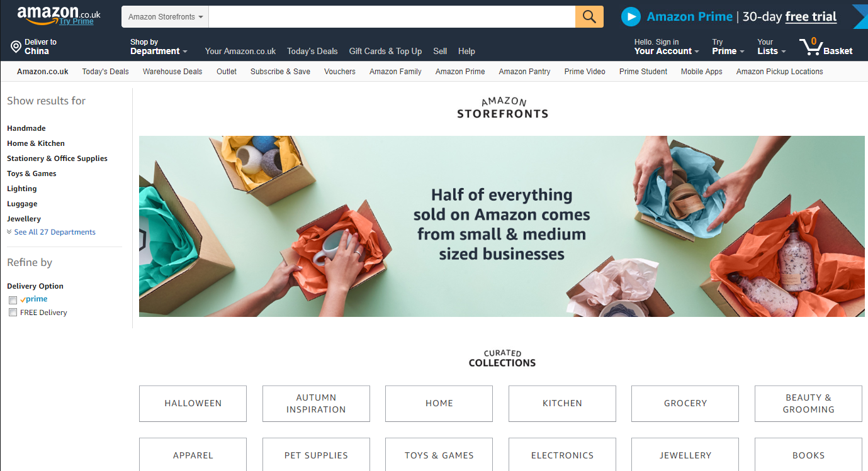Tick the FREE Delivery checkbox
Viewport: 868px width, 471px height.
[x=13, y=313]
